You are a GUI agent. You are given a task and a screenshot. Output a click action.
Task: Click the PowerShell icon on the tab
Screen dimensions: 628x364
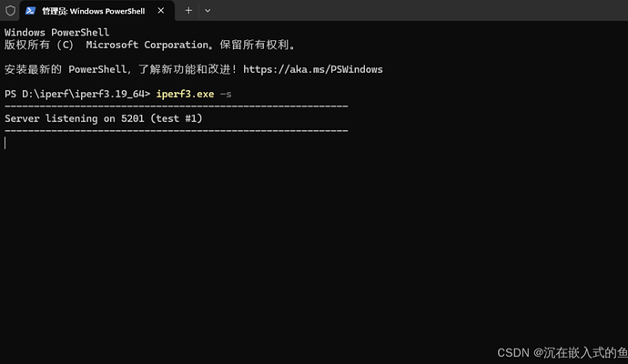tap(31, 10)
